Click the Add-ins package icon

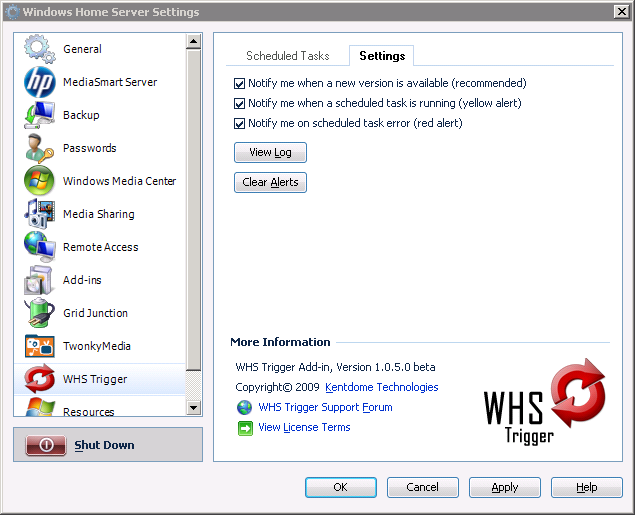coord(39,280)
